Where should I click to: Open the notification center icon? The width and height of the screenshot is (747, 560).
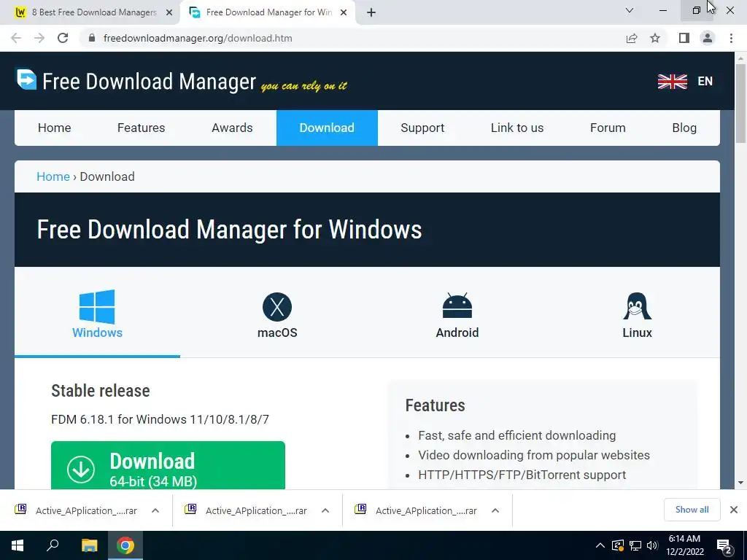coord(726,546)
